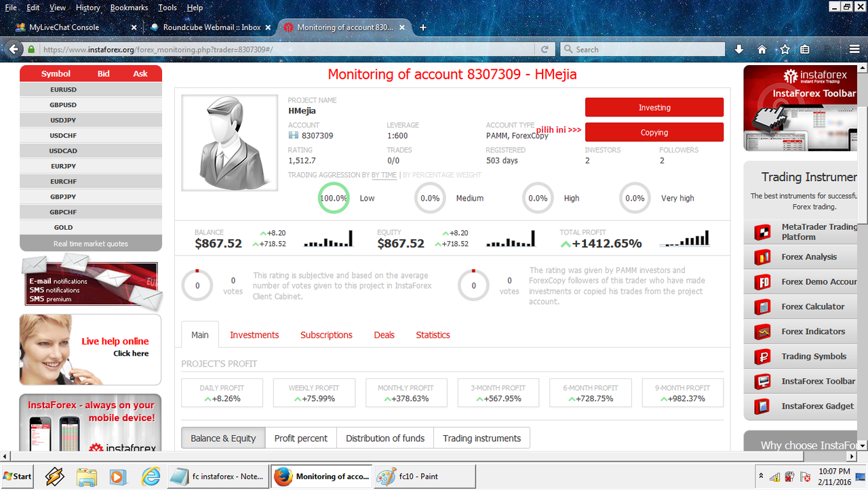
Task: Open the Bookmarks menu
Action: pos(129,7)
